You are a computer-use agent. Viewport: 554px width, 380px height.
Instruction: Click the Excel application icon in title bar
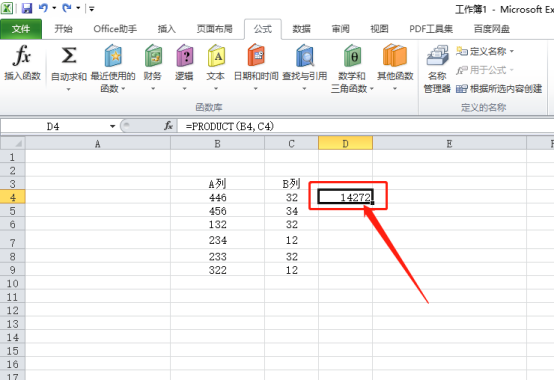(x=7, y=8)
